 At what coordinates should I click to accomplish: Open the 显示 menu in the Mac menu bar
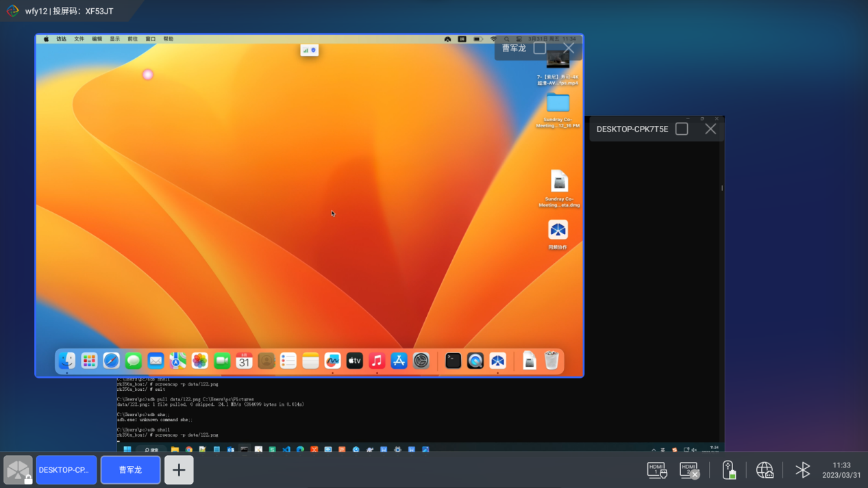coord(115,39)
